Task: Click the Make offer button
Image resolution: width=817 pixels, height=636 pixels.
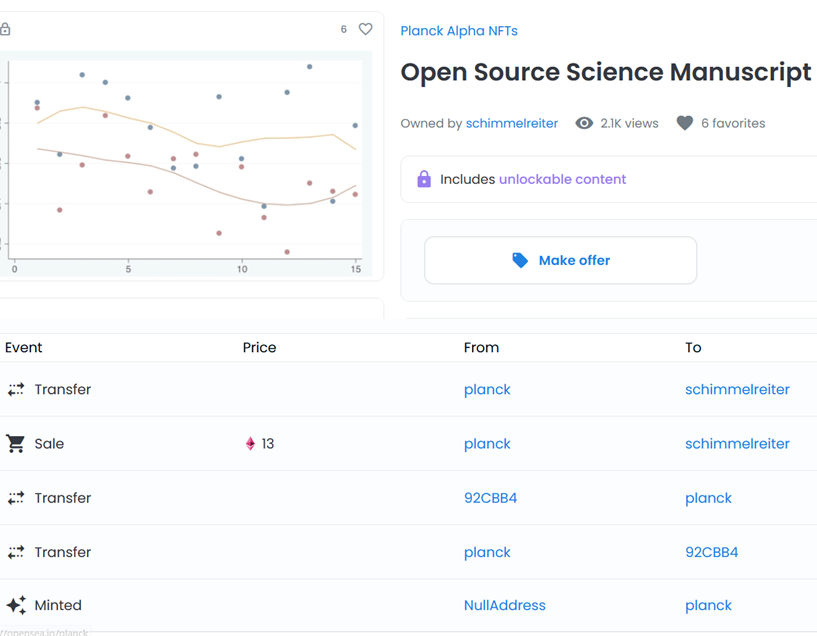Action: [560, 260]
